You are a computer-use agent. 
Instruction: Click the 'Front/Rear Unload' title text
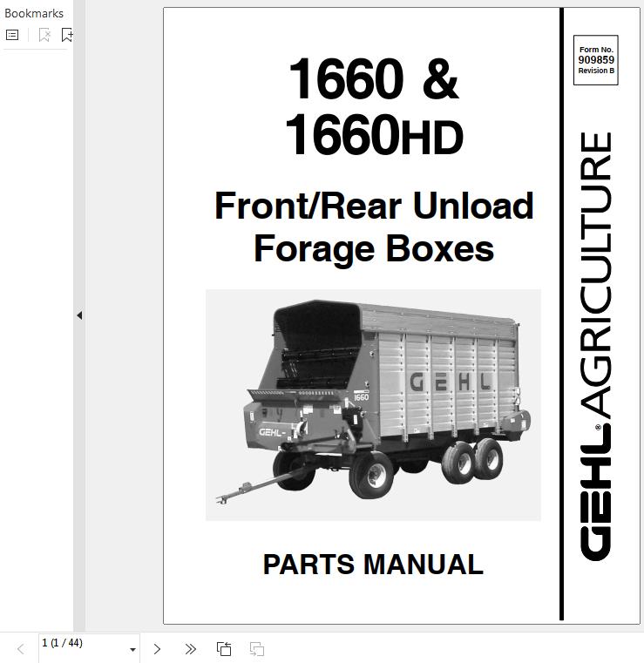coord(374,206)
